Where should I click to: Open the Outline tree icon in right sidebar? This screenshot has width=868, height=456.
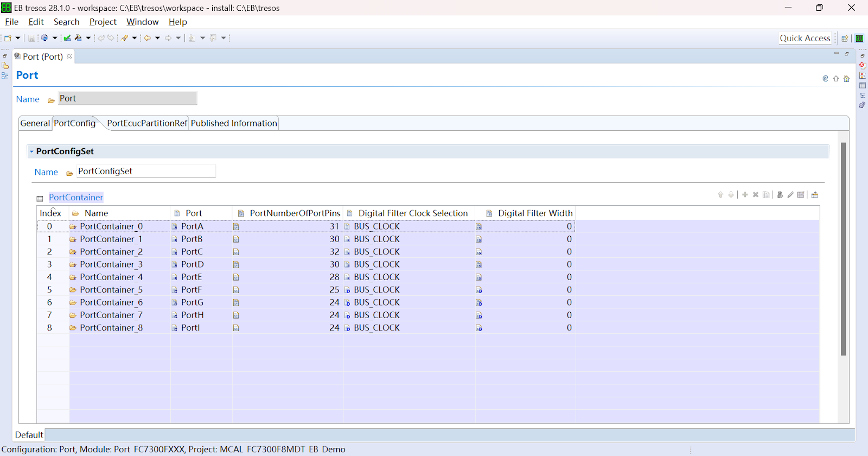tap(863, 96)
